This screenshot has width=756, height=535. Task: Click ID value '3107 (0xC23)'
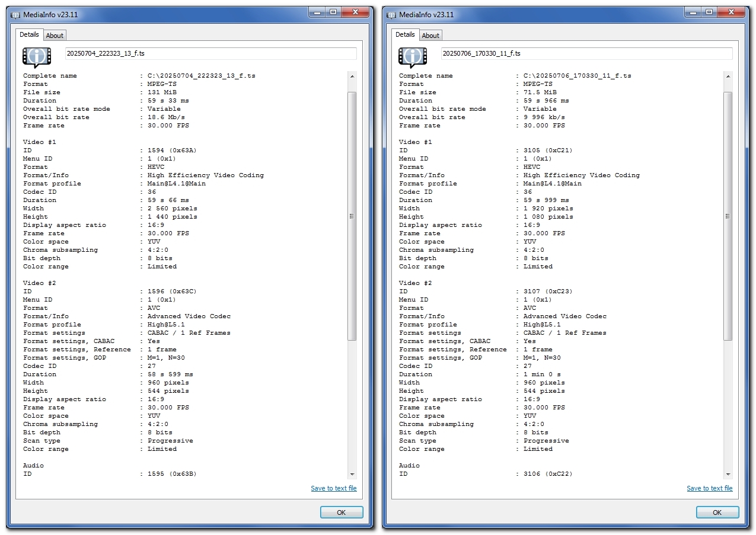click(x=548, y=291)
